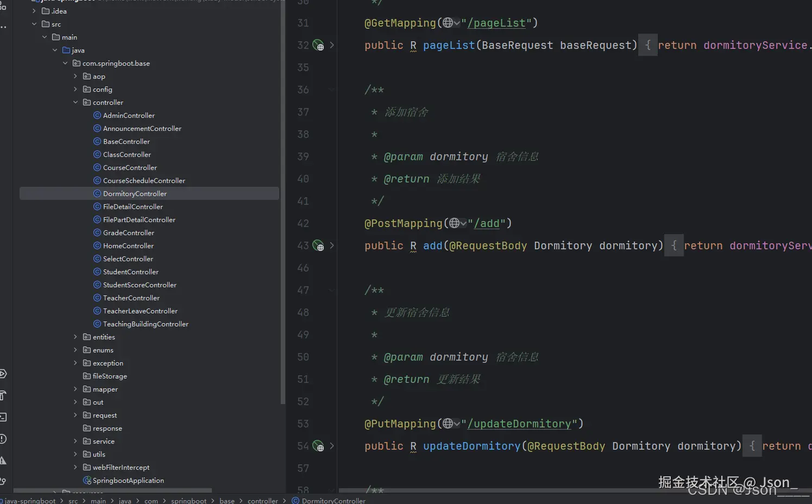Open GradeController file
The height and width of the screenshot is (504, 812).
pos(129,232)
